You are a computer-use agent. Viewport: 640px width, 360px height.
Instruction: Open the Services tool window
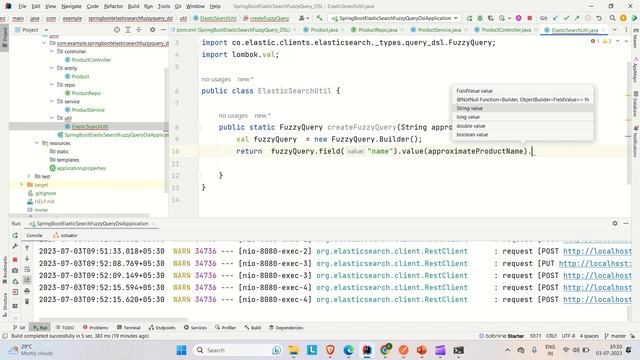(195, 328)
